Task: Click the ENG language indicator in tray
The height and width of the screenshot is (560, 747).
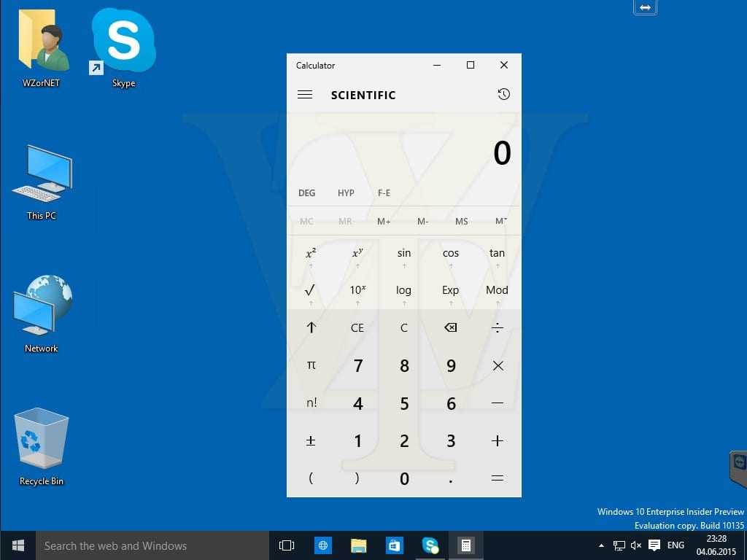Action: 676,545
